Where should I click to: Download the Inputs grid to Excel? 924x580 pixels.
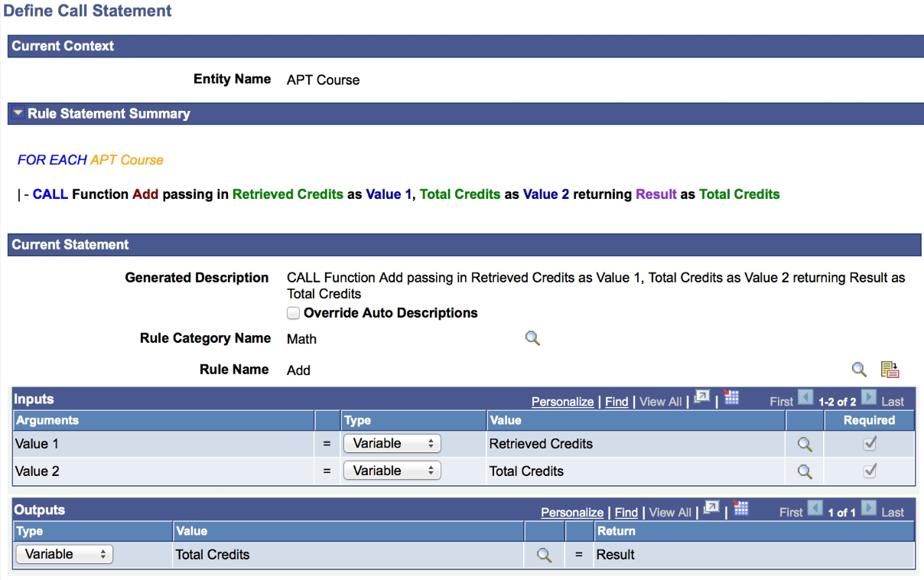[730, 399]
